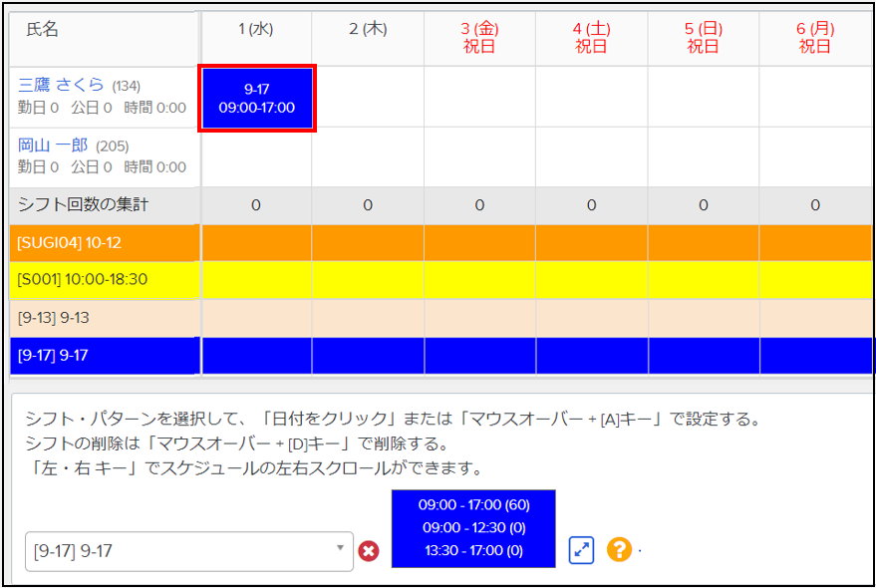Screen dimensions: 876x588
Task: Click the blue expand arrows icon
Action: click(581, 549)
